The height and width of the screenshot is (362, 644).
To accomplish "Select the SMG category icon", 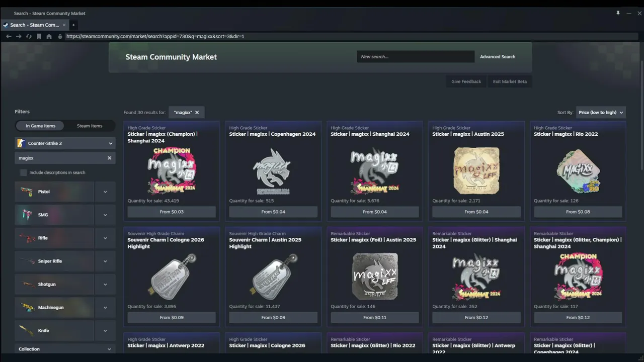I will click(x=27, y=215).
